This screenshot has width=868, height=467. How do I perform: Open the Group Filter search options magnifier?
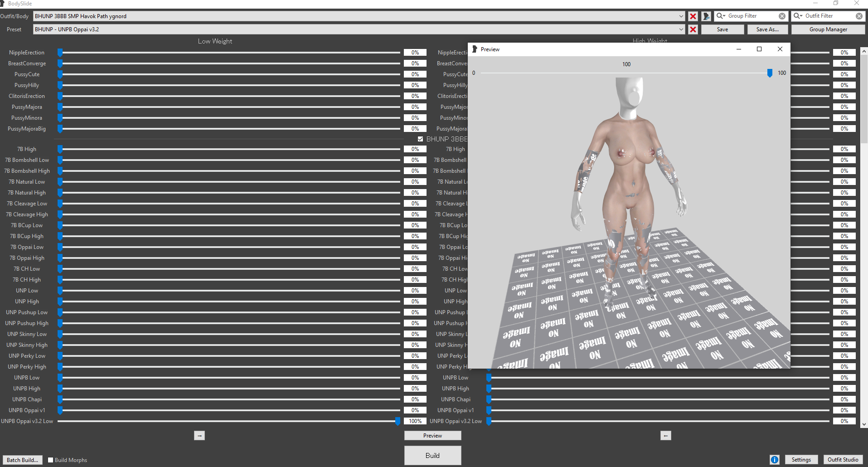720,16
